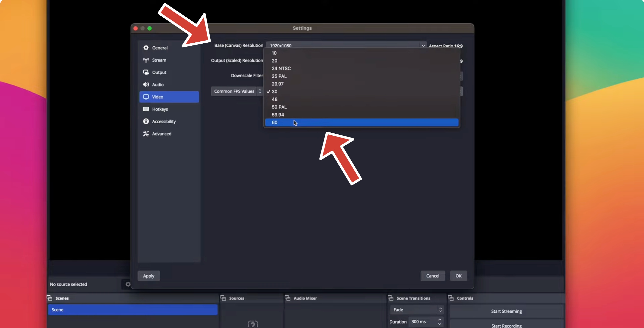Click the Advanced tools icon
The width and height of the screenshot is (644, 328).
point(146,134)
